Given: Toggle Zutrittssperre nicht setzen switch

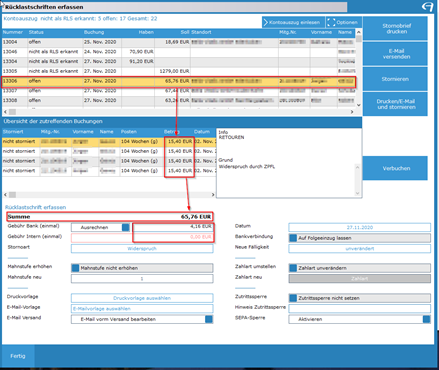Looking at the screenshot, I should click(293, 298).
